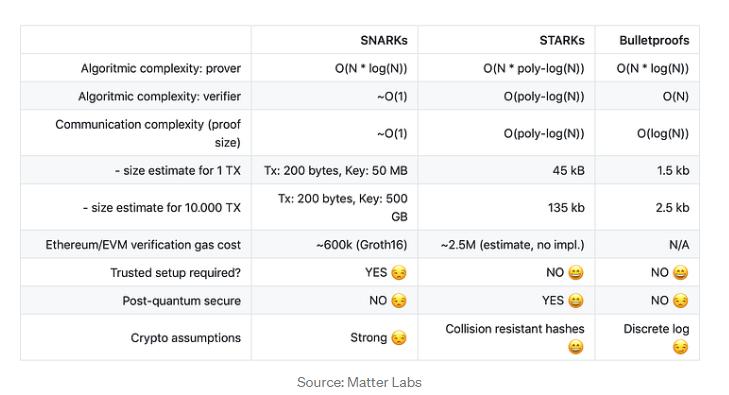Click the grinning emoji in Bulletproofs trusted setup
Screen dimensions: 729x395
(x=680, y=273)
